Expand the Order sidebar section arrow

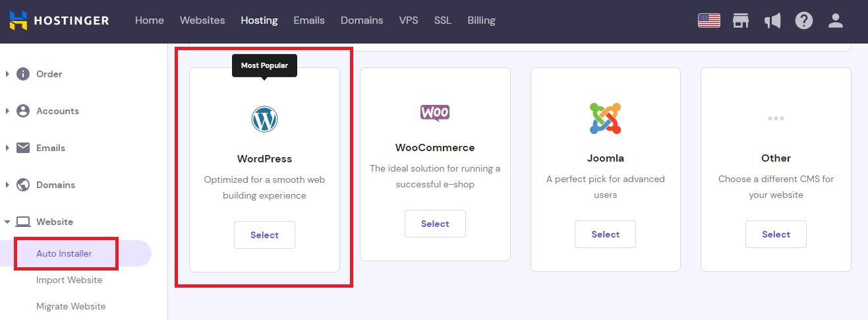(7, 74)
